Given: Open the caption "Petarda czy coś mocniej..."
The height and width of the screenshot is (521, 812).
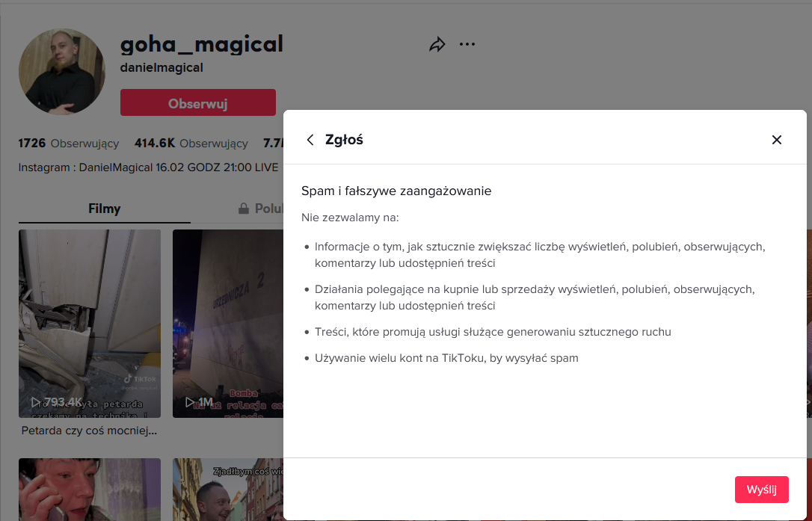Looking at the screenshot, I should click(89, 431).
